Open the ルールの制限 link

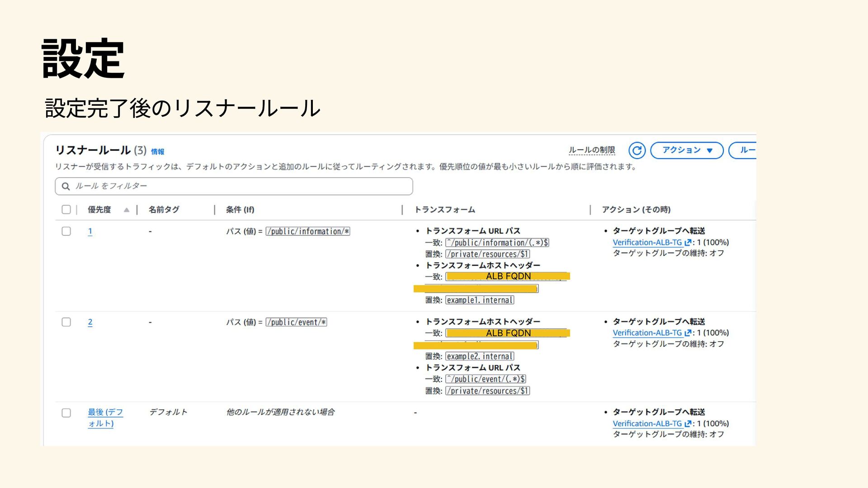pyautogui.click(x=591, y=150)
